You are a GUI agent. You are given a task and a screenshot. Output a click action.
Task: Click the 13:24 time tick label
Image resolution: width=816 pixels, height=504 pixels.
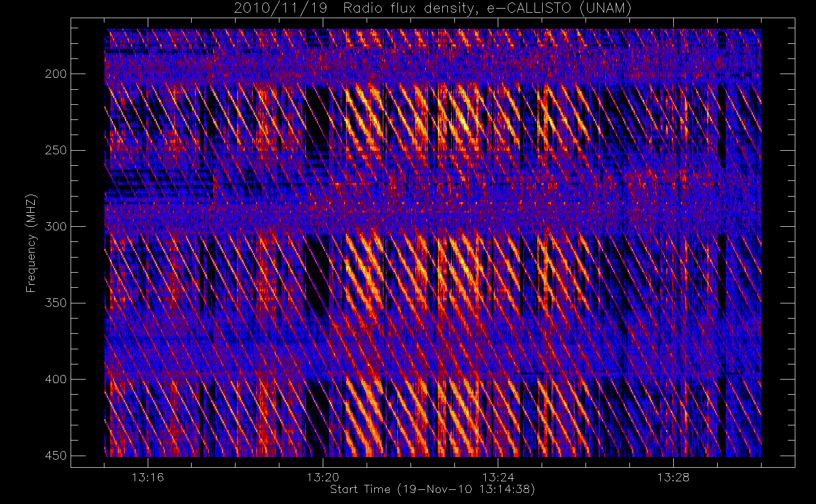pos(498,477)
